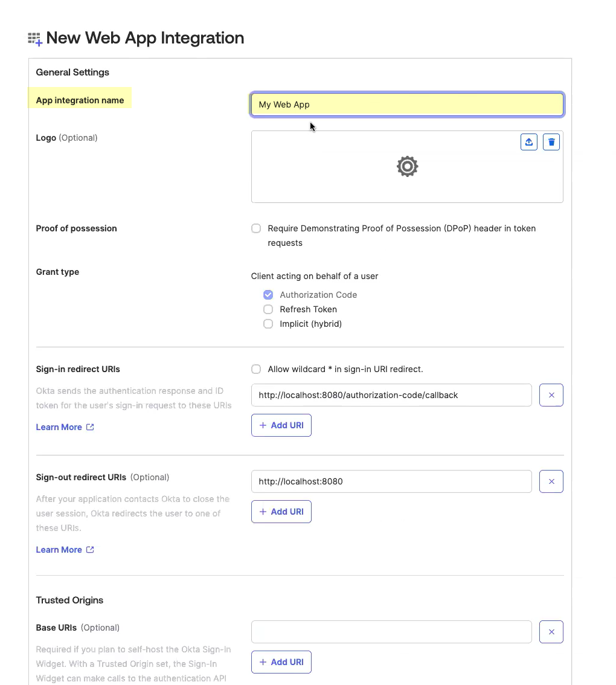616x685 pixels.
Task: Click the gear logo placeholder image
Action: click(407, 166)
